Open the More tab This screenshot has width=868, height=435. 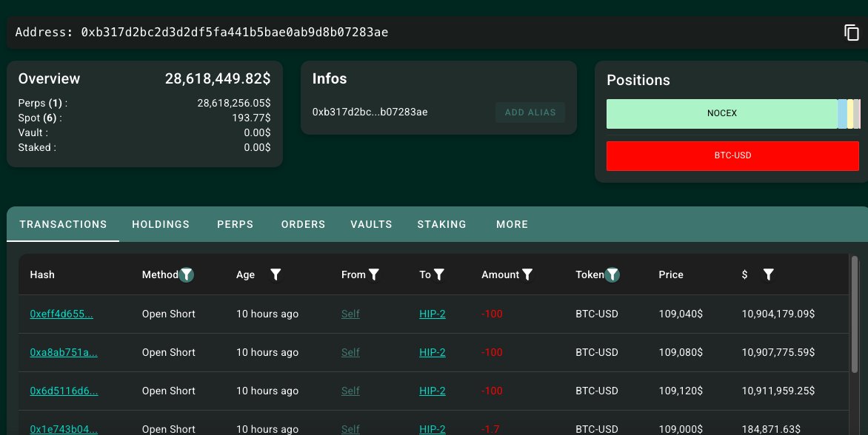point(512,224)
